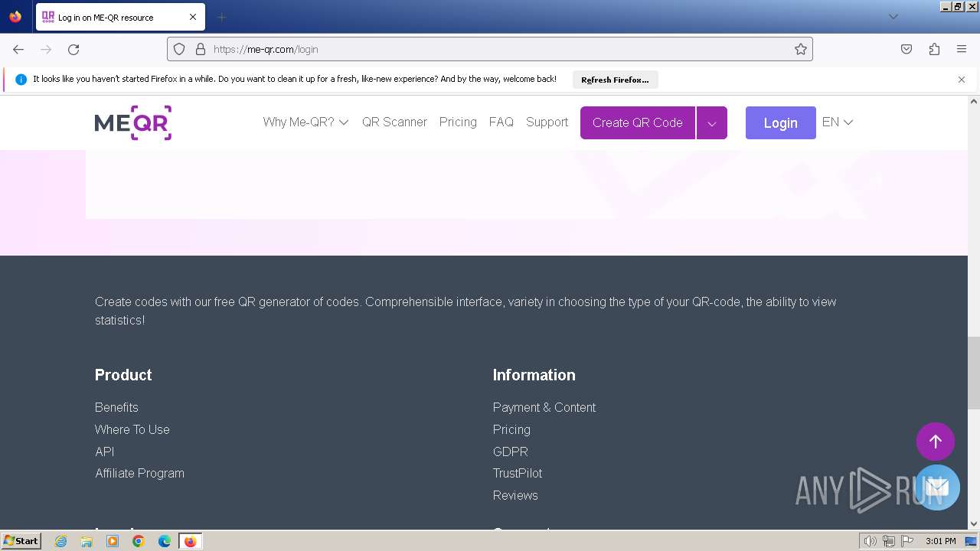Click the scroll-to-top arrow button
Viewport: 980px width, 551px height.
pos(936,442)
